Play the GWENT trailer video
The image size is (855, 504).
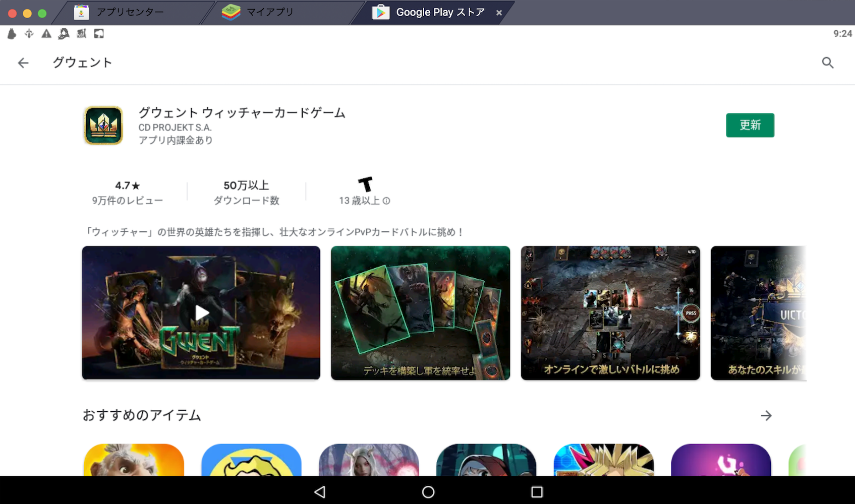point(201,313)
